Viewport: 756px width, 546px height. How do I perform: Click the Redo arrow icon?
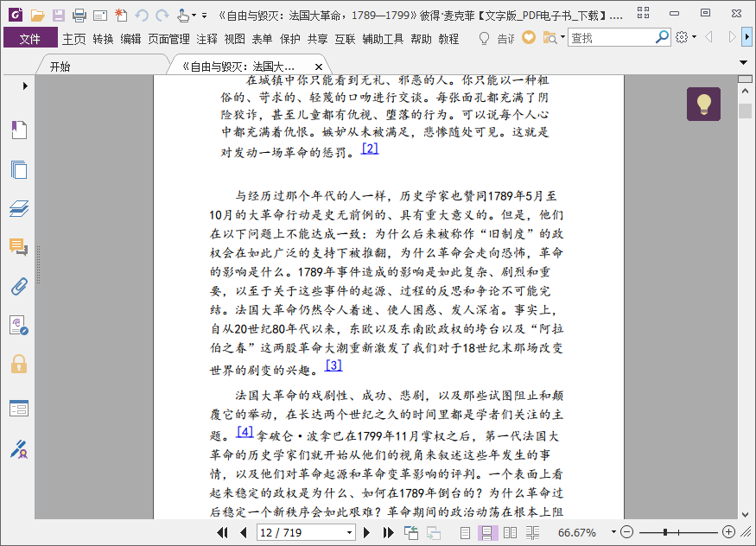tap(162, 16)
